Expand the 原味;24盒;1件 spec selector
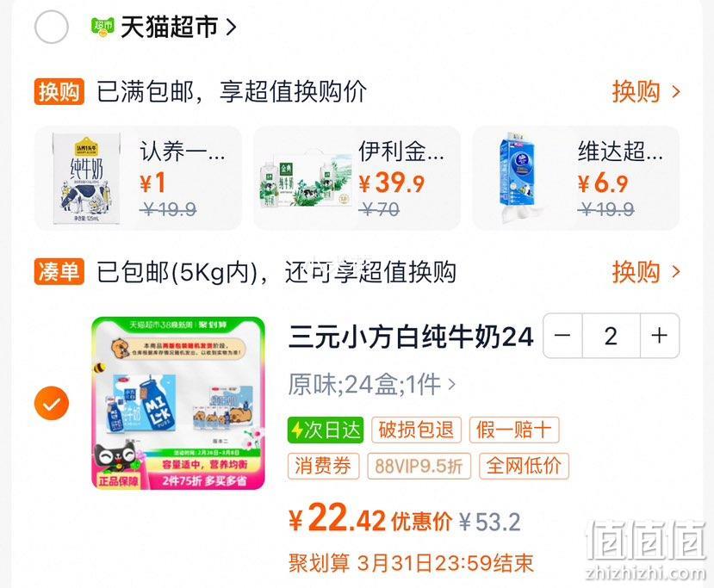The width and height of the screenshot is (714, 588). point(371,385)
